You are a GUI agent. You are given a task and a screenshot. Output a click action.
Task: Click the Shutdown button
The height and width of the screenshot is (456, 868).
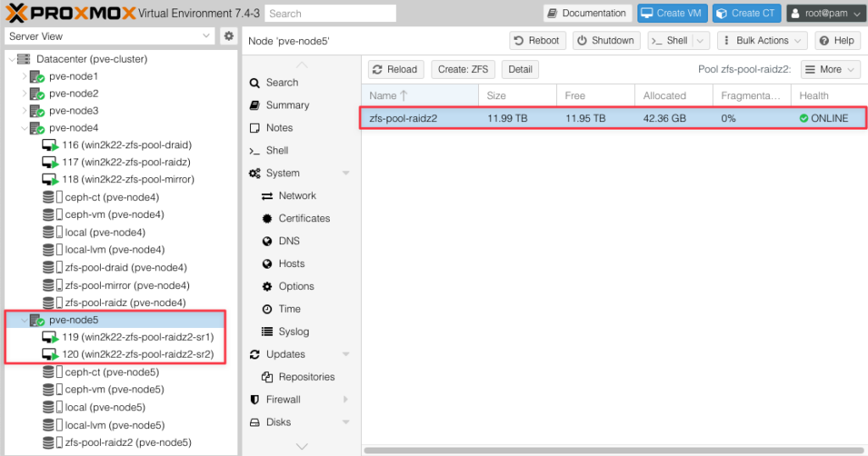606,41
